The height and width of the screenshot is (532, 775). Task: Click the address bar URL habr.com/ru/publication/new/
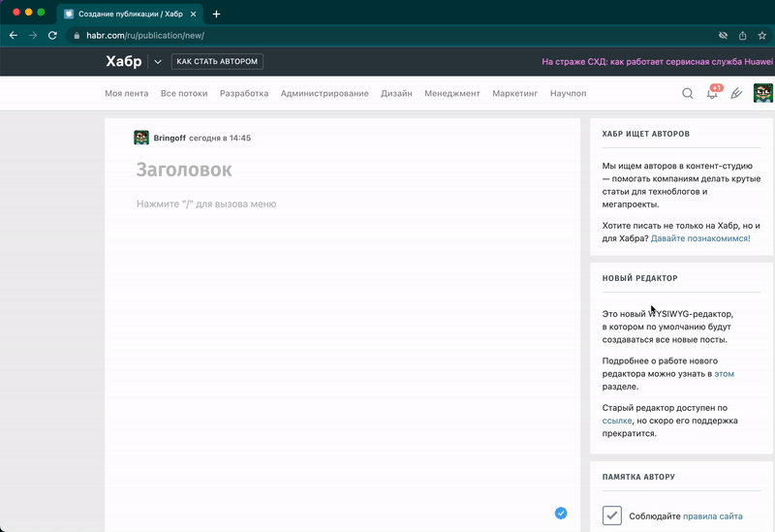coord(145,36)
